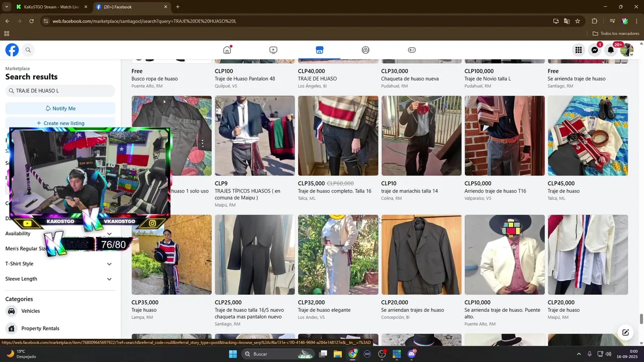Open the Lampa Traje huaso listing photo
The width and height of the screenshot is (644, 362).
172,255
